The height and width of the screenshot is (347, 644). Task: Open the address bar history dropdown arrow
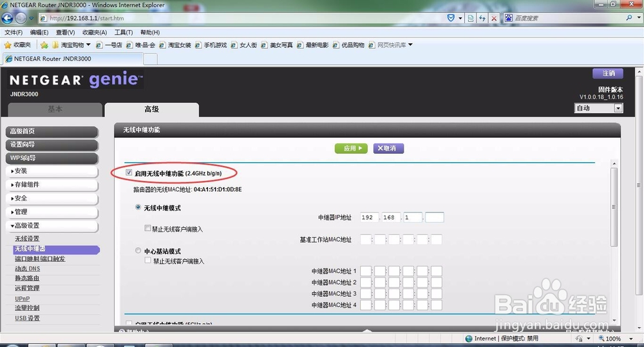tap(460, 18)
